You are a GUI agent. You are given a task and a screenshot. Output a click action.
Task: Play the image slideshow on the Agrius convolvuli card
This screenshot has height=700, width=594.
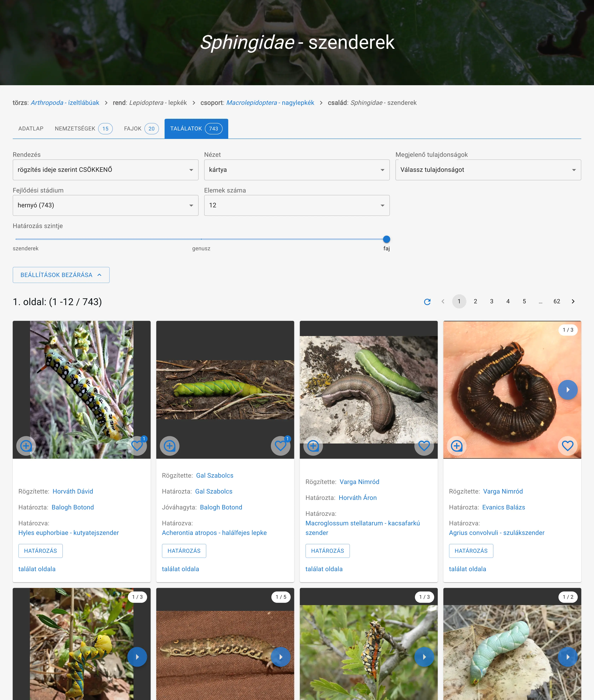click(x=568, y=390)
